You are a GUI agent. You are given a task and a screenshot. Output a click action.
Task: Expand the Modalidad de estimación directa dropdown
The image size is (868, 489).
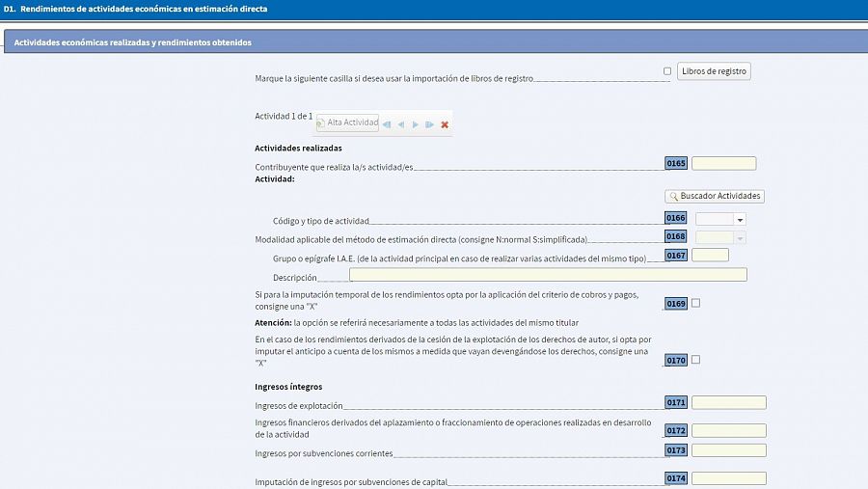point(739,238)
